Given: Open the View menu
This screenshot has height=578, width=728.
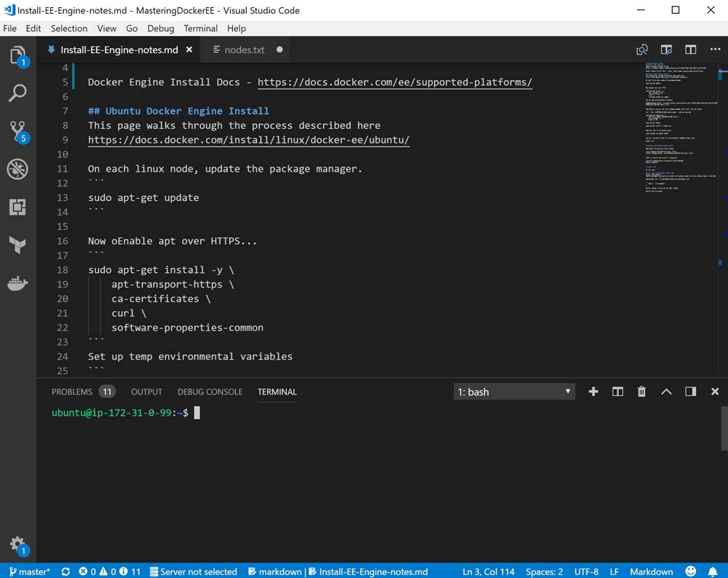Looking at the screenshot, I should click(x=107, y=28).
